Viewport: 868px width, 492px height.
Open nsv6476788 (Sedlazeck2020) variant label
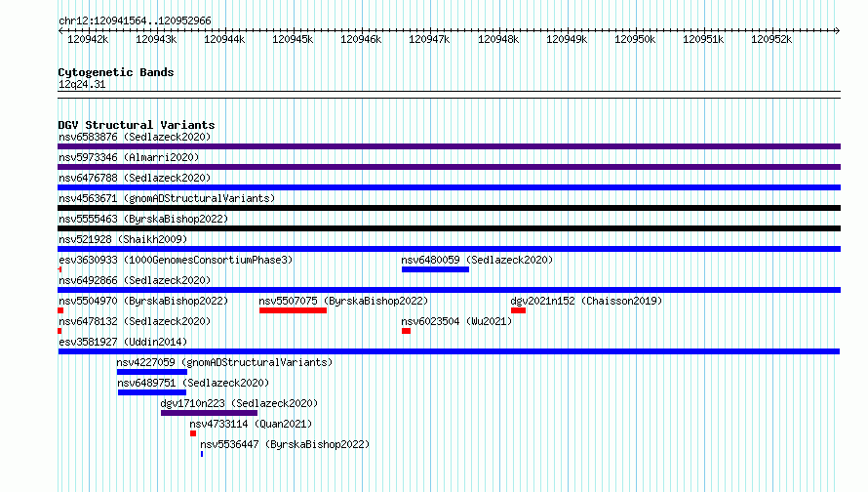click(135, 178)
